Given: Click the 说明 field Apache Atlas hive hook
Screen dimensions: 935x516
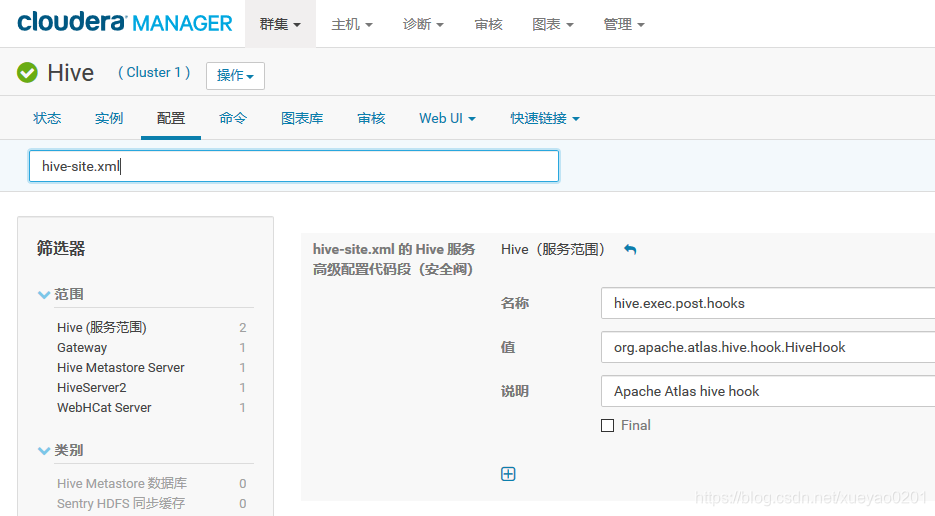Looking at the screenshot, I should (x=768, y=391).
